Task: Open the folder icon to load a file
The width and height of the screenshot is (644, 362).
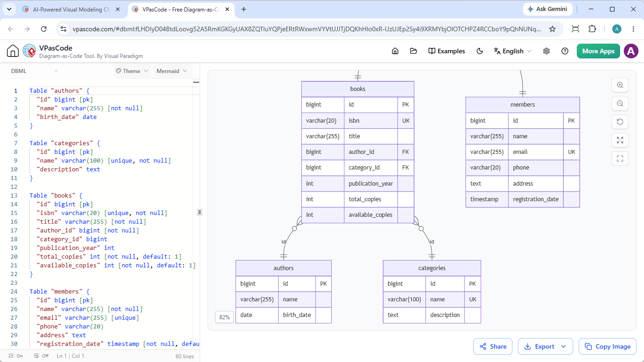Action: pos(413,51)
